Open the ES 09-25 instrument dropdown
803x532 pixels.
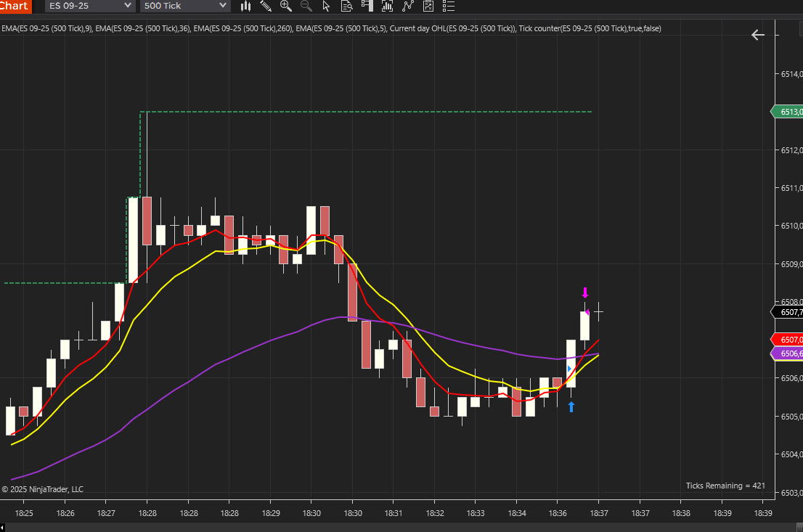click(89, 6)
